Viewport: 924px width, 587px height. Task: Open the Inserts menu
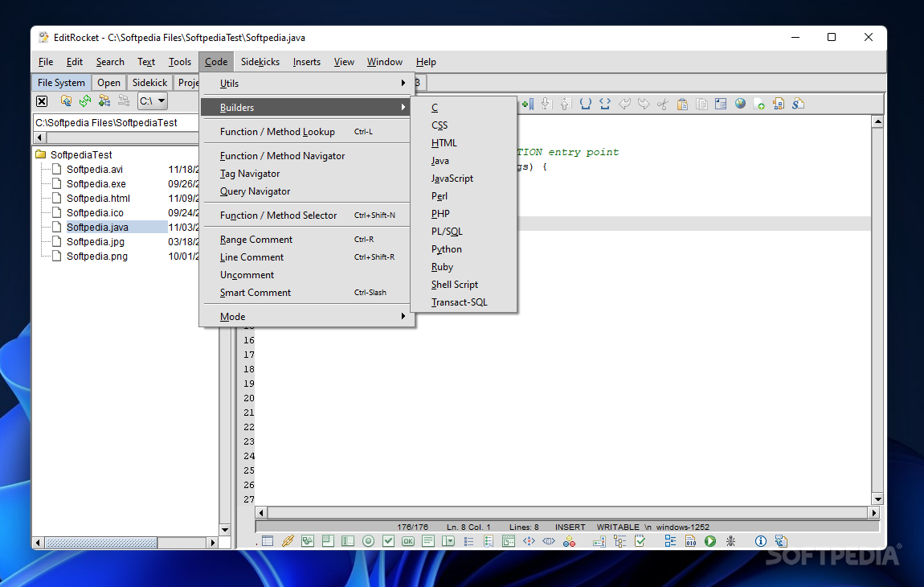pos(306,62)
